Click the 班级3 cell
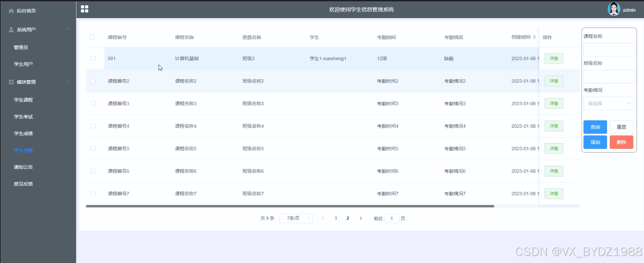Image resolution: width=644 pixels, height=263 pixels. [248, 58]
